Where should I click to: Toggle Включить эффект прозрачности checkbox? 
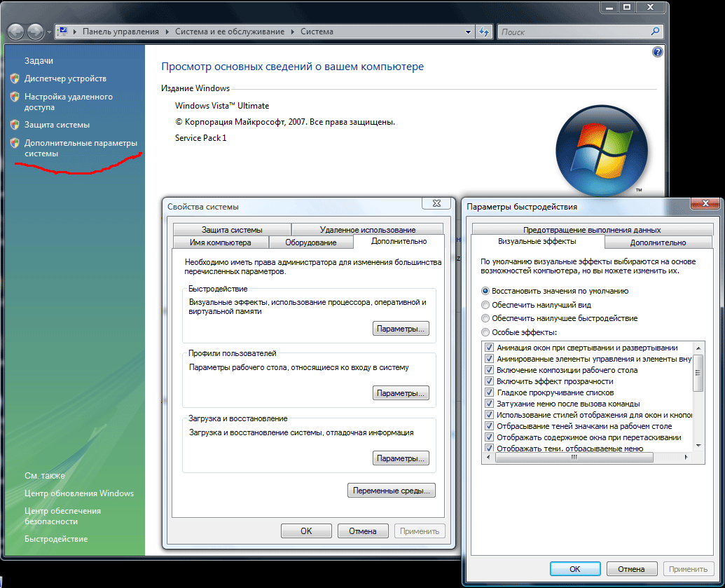(x=489, y=381)
